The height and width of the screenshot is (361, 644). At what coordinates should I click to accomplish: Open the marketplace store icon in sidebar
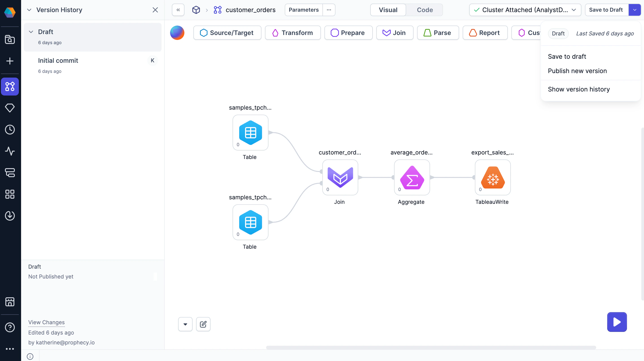(10, 302)
